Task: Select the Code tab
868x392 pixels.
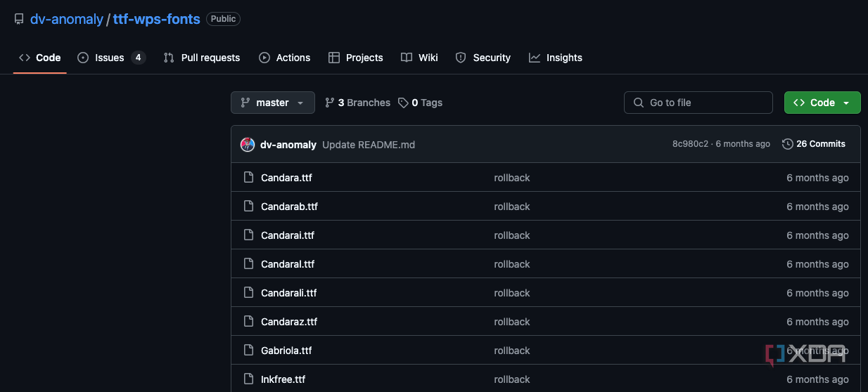Action: (x=40, y=58)
